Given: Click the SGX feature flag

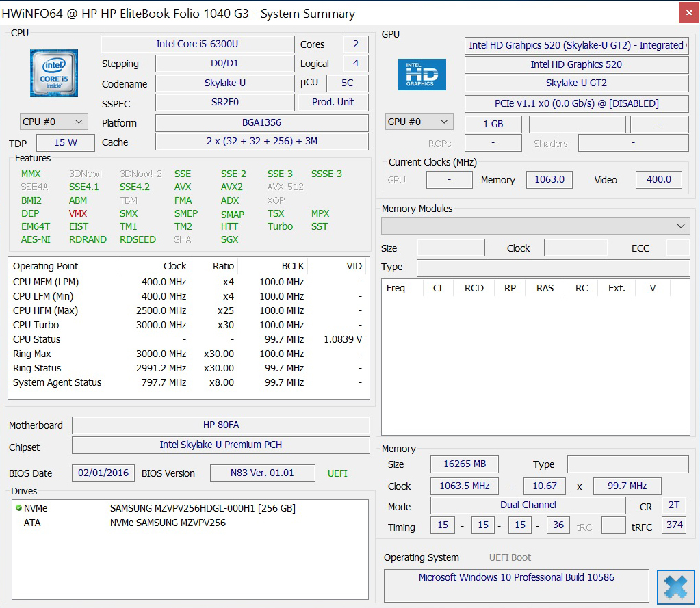Looking at the screenshot, I should (229, 239).
